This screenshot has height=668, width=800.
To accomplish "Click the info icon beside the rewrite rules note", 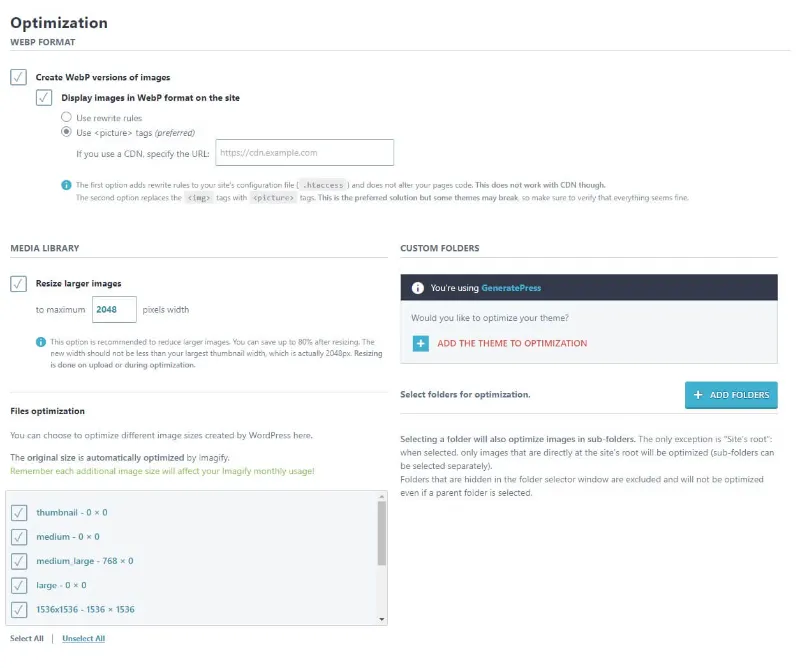I will pyautogui.click(x=65, y=184).
